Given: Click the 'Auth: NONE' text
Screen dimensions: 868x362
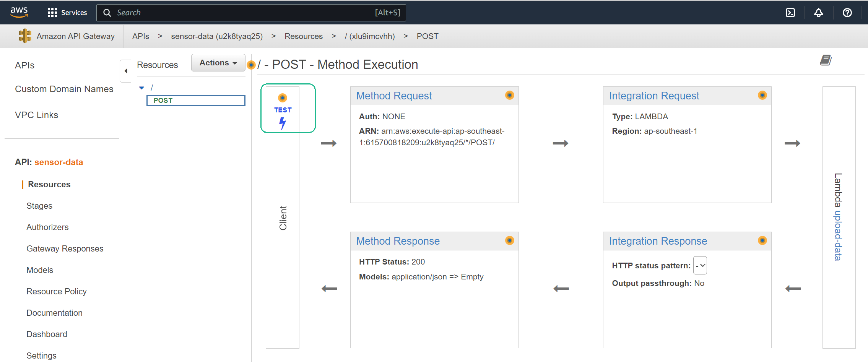Looking at the screenshot, I should point(382,117).
